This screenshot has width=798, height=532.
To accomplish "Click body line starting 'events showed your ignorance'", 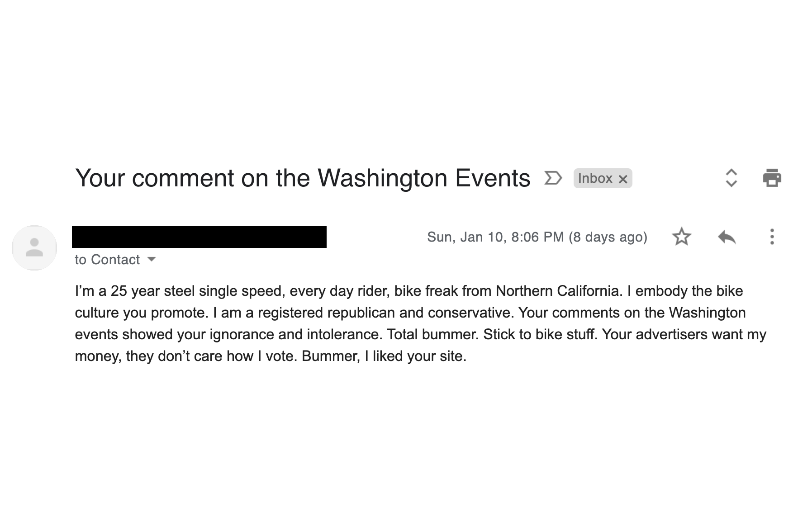I will click(421, 334).
